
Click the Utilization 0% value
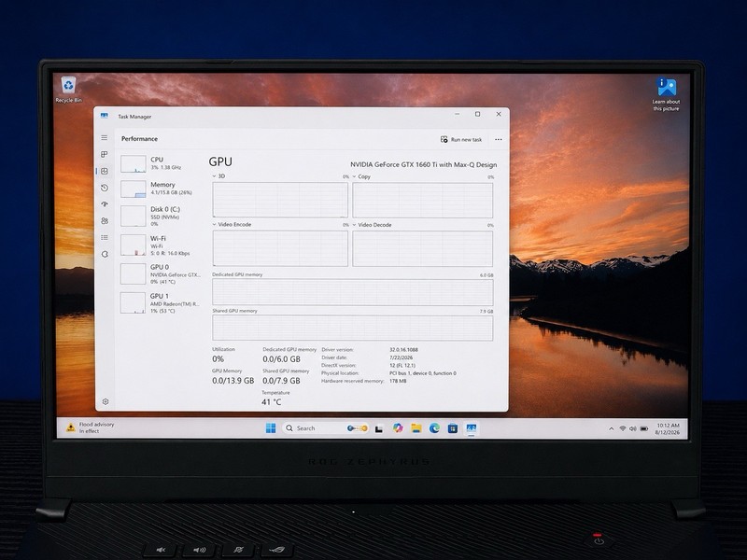click(218, 359)
